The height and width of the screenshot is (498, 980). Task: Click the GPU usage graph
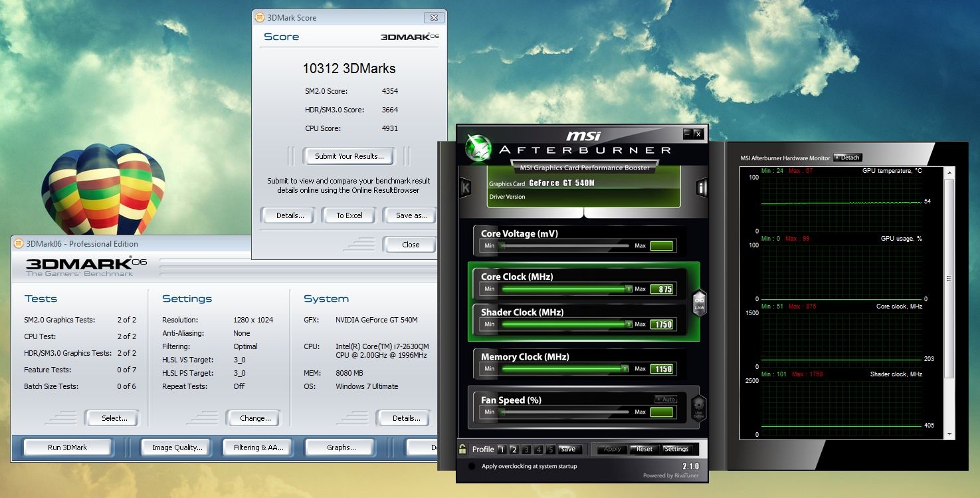click(x=841, y=272)
